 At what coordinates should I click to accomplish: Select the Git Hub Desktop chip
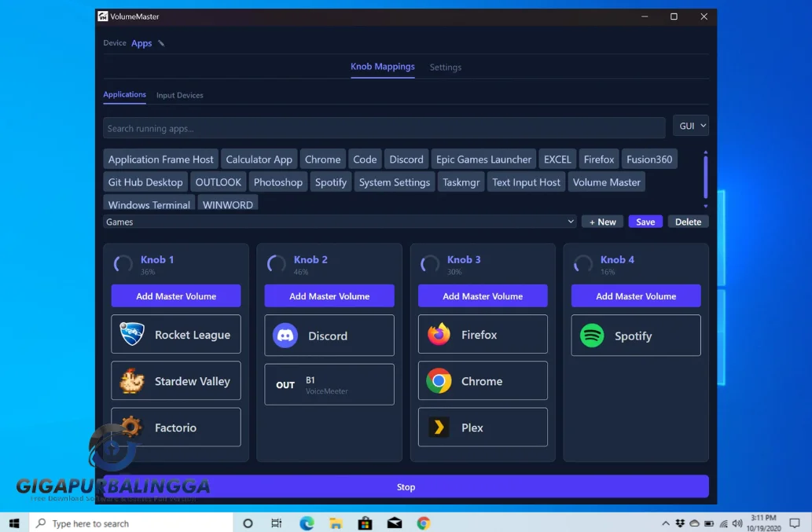coord(145,182)
